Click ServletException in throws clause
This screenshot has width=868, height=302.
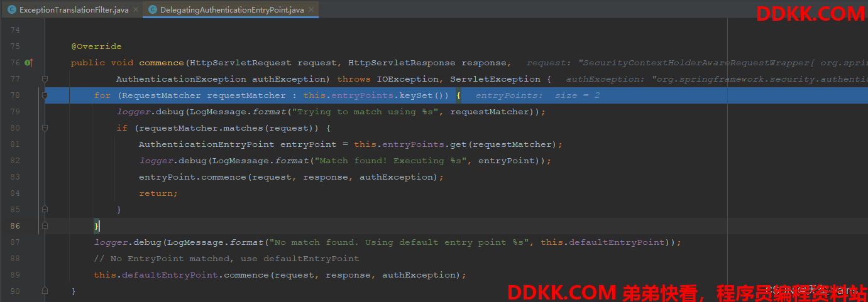point(495,79)
